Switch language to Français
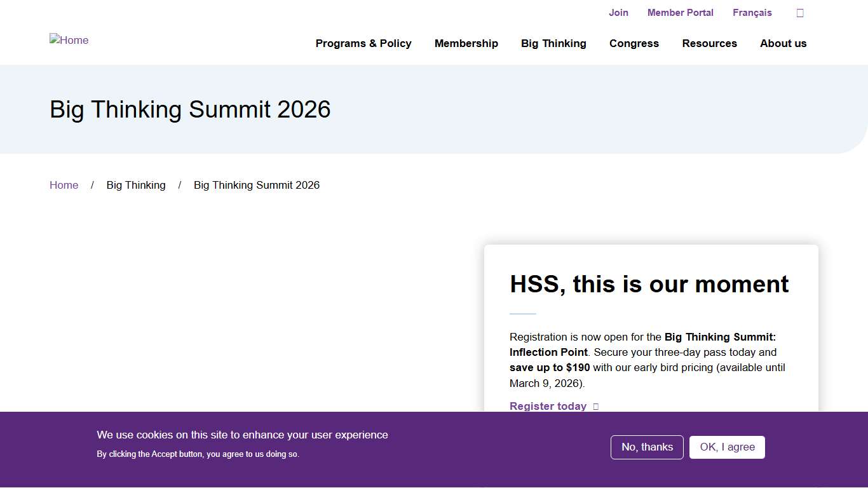The height and width of the screenshot is (488, 868). [752, 12]
